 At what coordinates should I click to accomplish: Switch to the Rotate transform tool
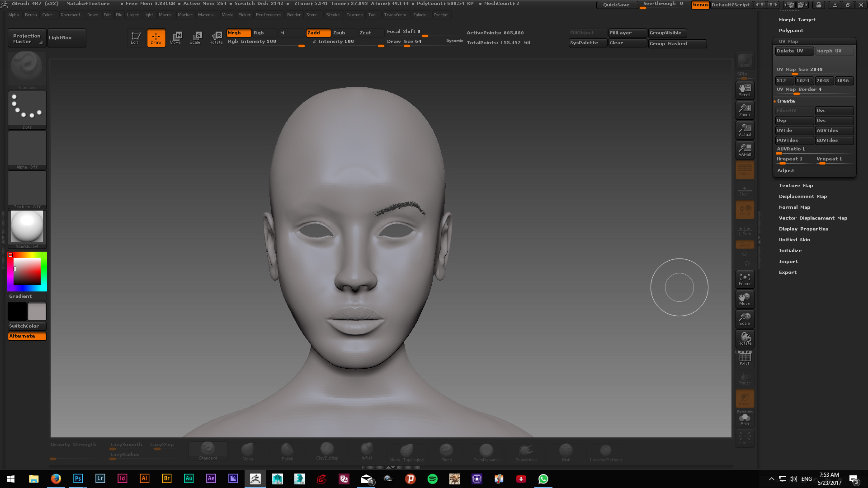click(216, 38)
